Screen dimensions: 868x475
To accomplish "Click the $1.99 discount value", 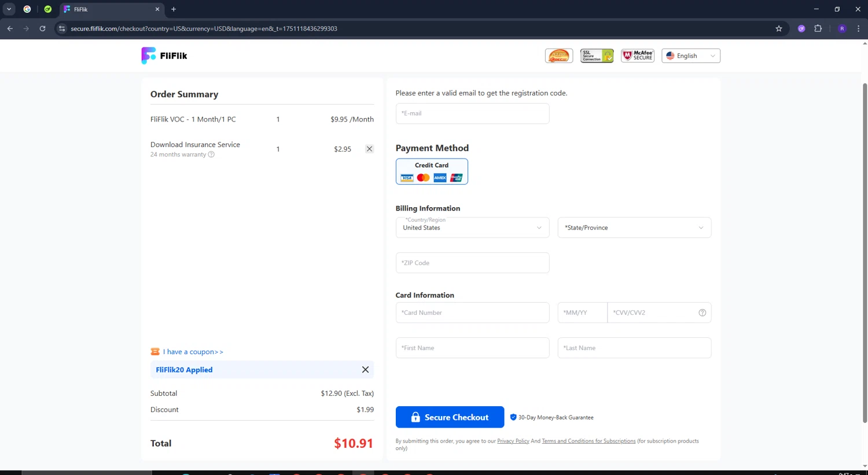I will pyautogui.click(x=365, y=410).
